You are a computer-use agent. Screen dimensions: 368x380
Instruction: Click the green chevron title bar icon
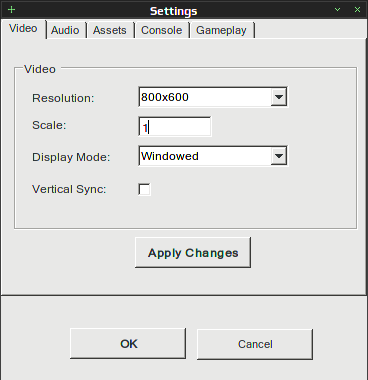coord(337,9)
